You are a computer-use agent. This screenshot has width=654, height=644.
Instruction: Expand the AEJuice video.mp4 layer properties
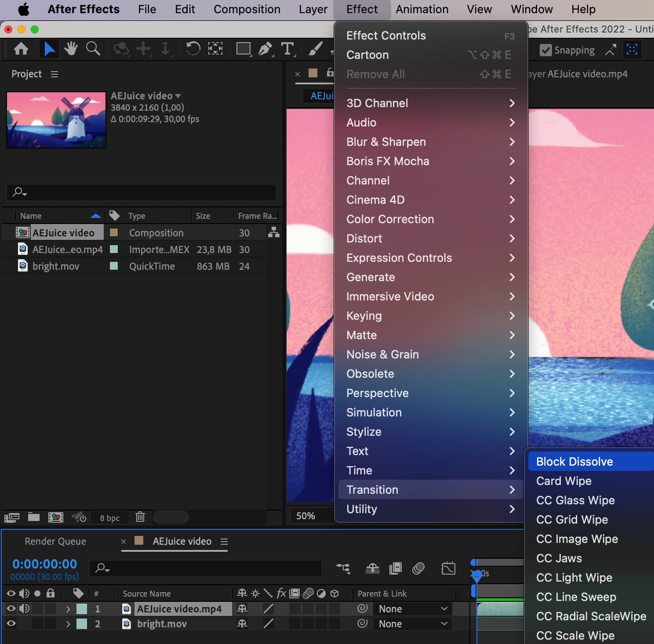pyautogui.click(x=68, y=609)
